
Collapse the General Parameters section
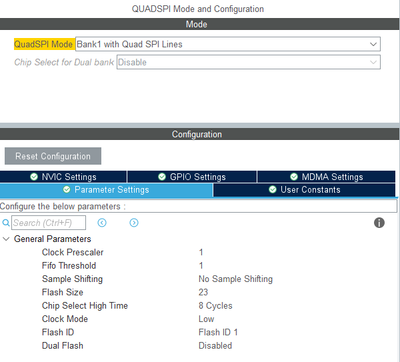click(6, 239)
